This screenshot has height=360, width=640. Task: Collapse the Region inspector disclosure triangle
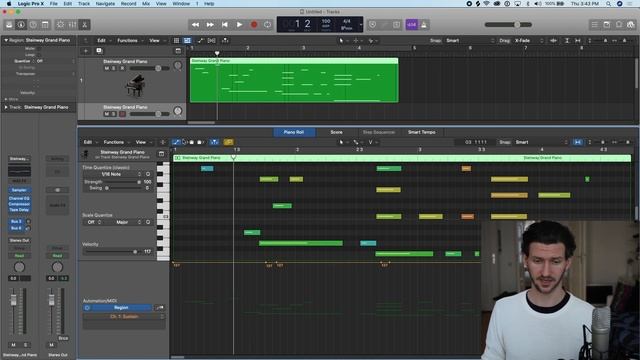(6, 40)
